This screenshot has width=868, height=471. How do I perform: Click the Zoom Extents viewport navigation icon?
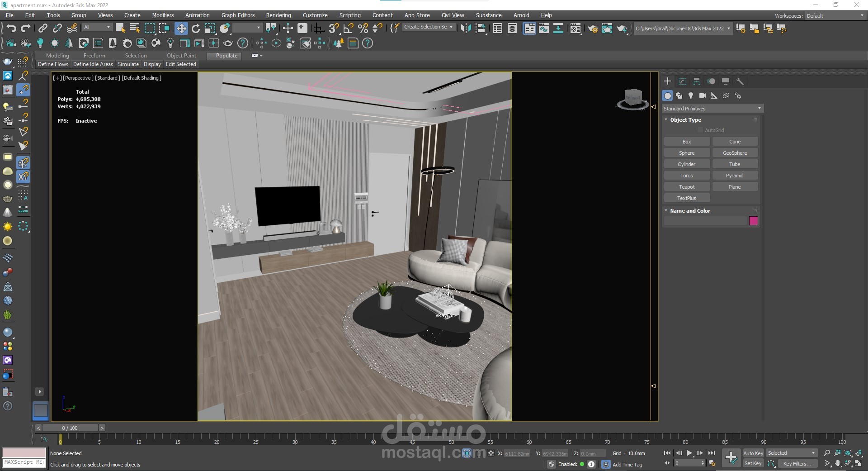click(848, 453)
